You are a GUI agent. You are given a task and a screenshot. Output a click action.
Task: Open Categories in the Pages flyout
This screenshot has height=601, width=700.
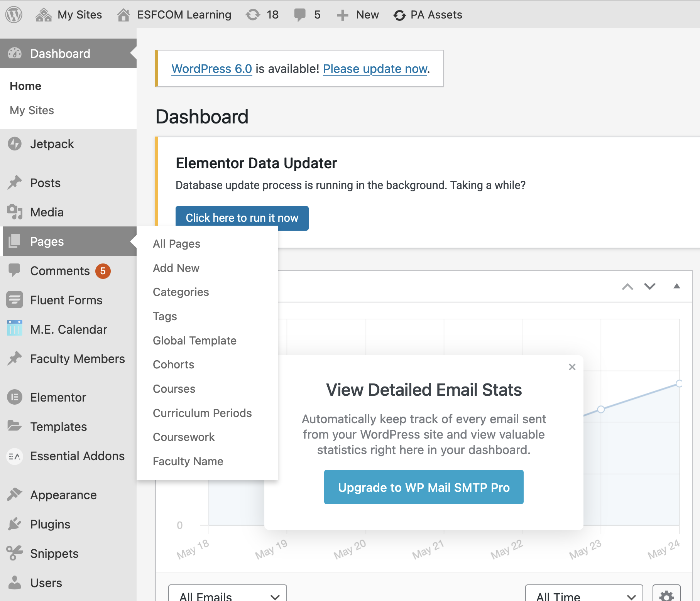[x=181, y=292]
